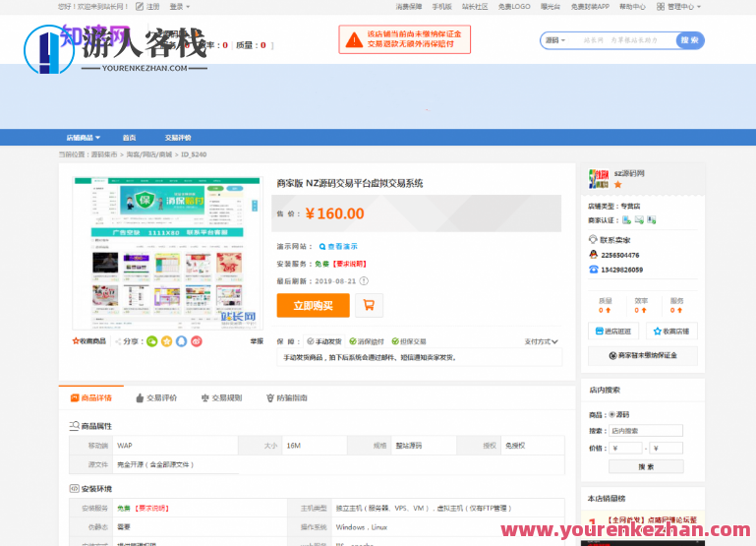
Task: Expand the 管理中心 management center dropdown
Action: coord(683,6)
